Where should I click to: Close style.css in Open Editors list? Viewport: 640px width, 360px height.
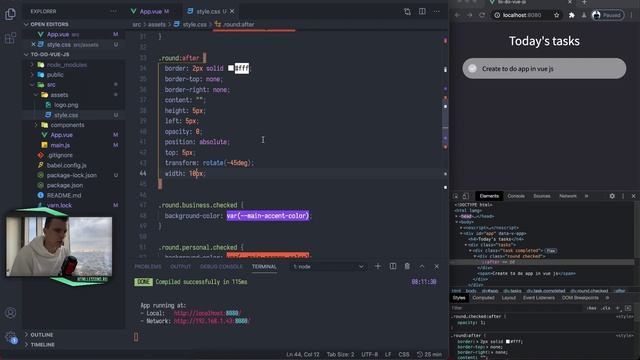point(33,44)
